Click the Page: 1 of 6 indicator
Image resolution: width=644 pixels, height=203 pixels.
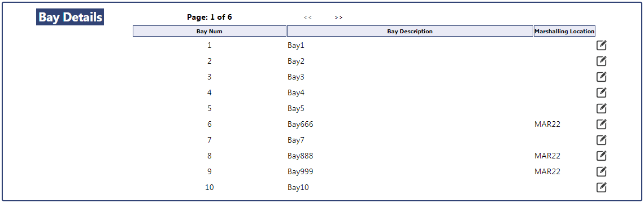tap(210, 17)
